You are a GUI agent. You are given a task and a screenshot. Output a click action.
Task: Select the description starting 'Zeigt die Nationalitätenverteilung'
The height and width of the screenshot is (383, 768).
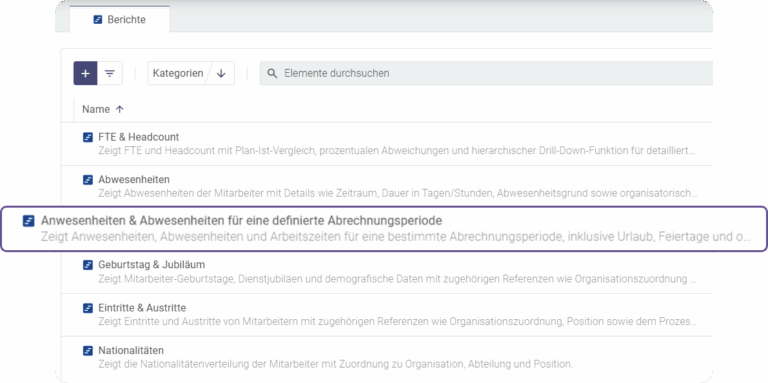[336, 364]
